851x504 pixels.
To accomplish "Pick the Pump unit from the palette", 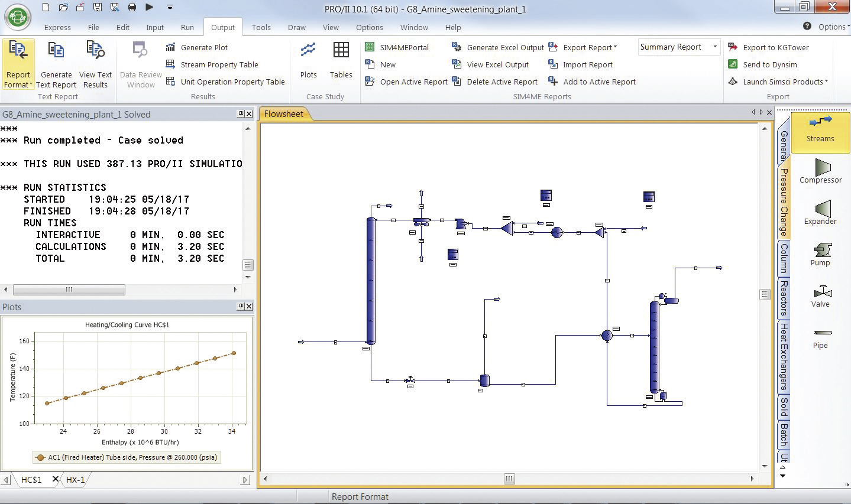I will pos(820,253).
